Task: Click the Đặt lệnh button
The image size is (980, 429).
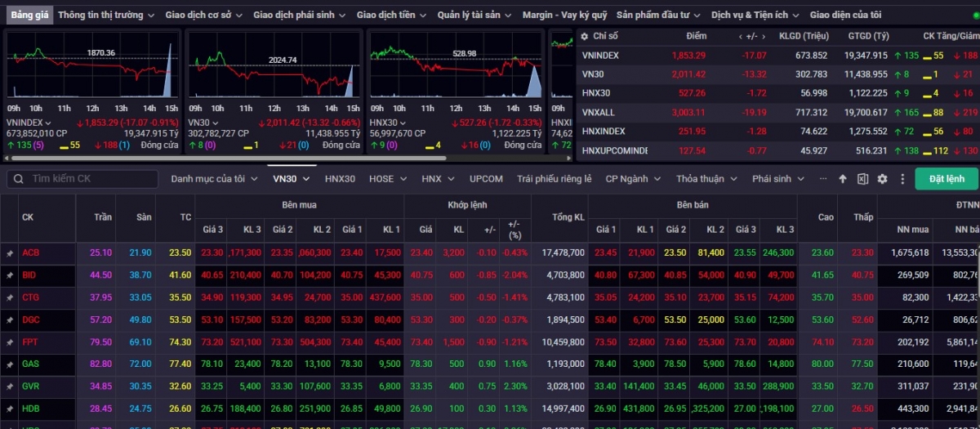Action: [x=946, y=179]
